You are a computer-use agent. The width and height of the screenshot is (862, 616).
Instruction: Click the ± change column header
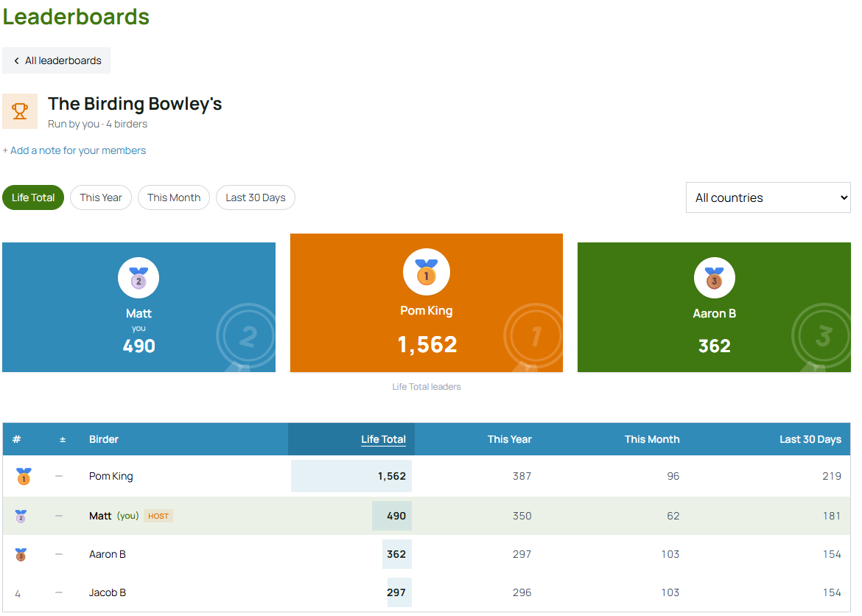click(x=63, y=439)
